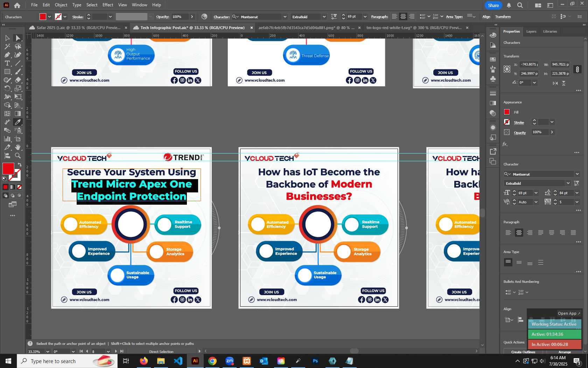588x368 pixels.
Task: Select the Eyedropper tool
Action: [18, 122]
